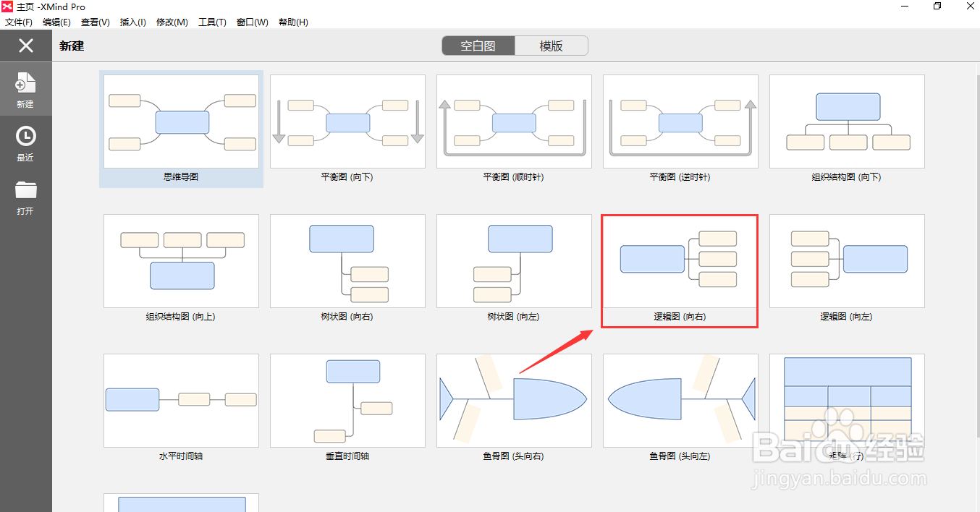Choose the 平衡图 (向下) template
Screen dimensions: 980x512
[347, 121]
